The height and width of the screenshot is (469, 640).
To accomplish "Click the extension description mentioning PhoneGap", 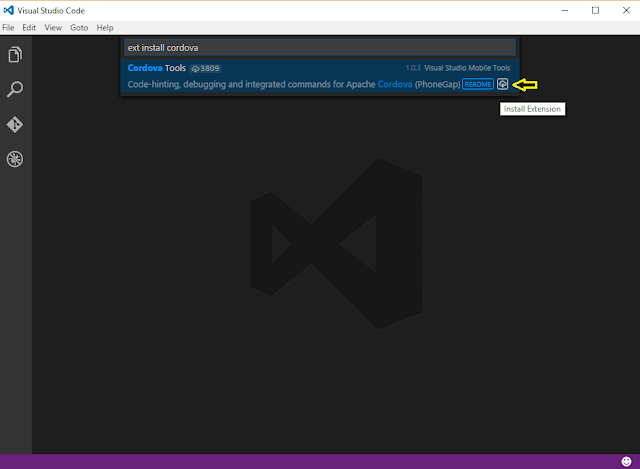I will pyautogui.click(x=294, y=84).
